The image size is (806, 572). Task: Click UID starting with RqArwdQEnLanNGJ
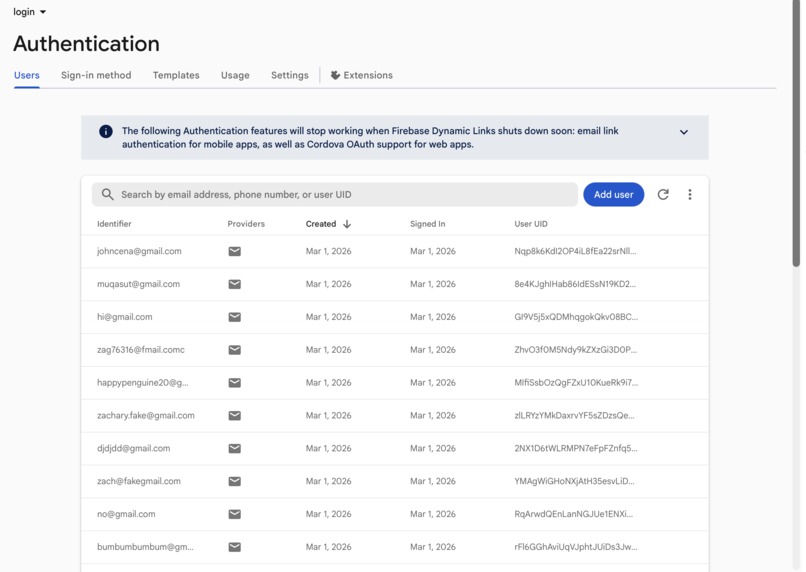point(574,514)
